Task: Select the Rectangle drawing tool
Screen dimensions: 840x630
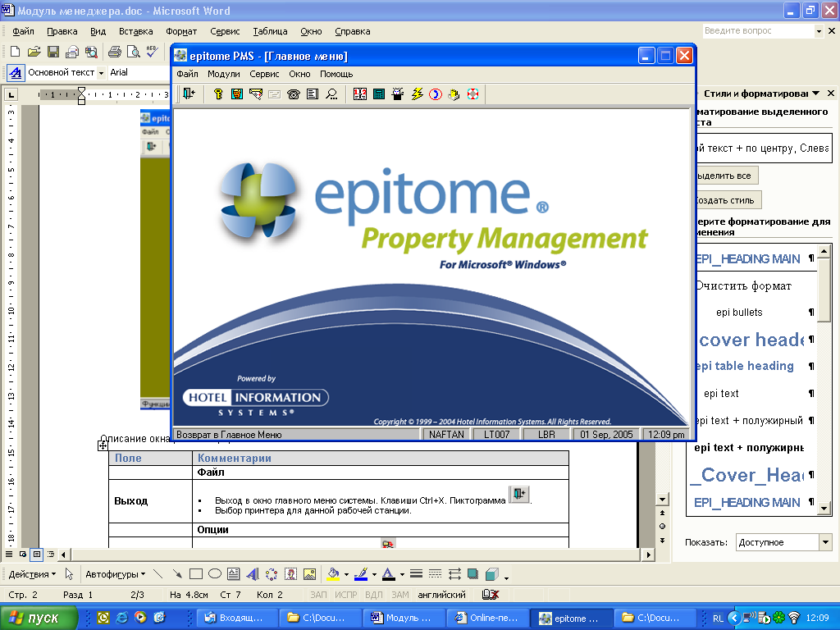Action: (196, 574)
